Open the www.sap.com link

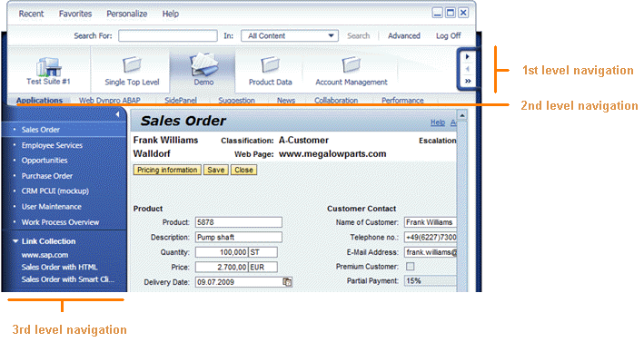[45, 255]
